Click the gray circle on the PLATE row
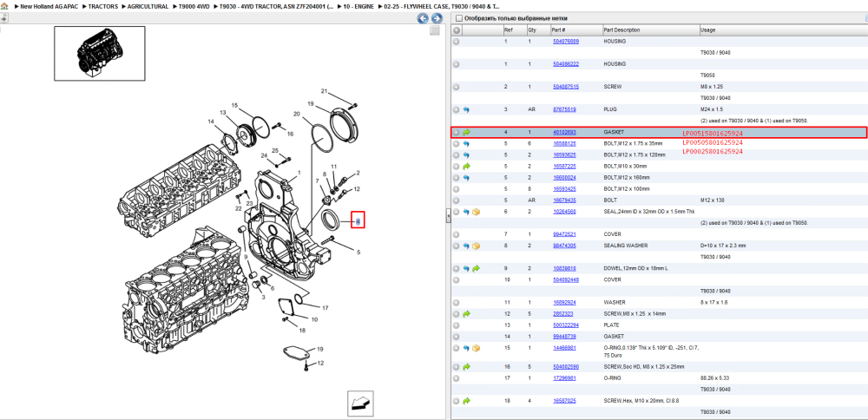 click(x=457, y=325)
